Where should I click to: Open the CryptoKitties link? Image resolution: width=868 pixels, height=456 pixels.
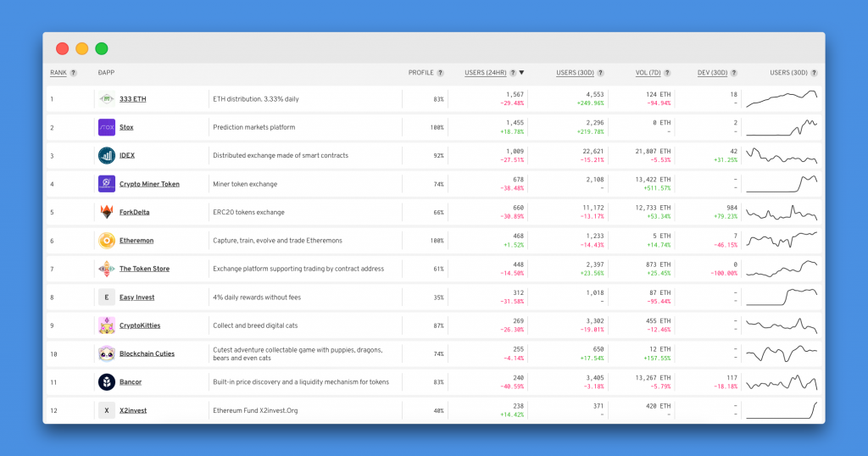tap(140, 326)
